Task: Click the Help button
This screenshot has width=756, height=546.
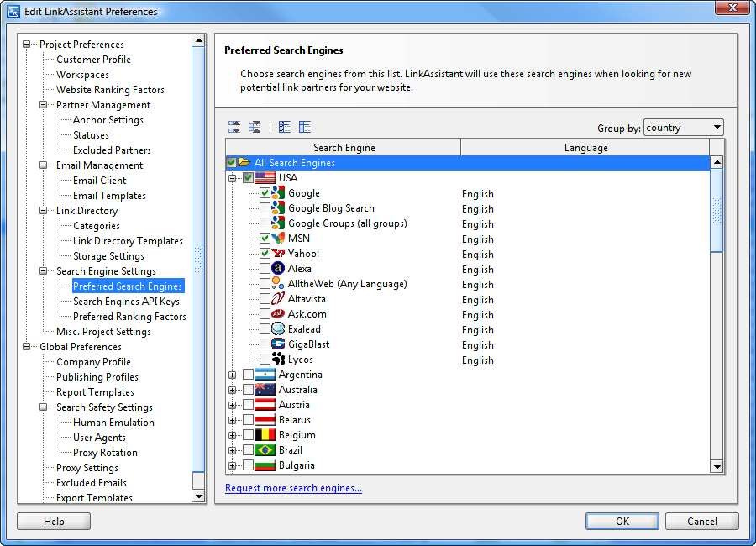Action: (x=54, y=521)
